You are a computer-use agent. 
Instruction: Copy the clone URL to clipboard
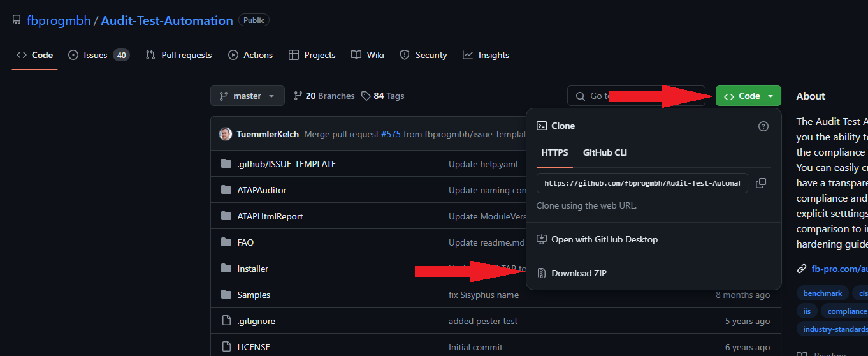tap(761, 183)
